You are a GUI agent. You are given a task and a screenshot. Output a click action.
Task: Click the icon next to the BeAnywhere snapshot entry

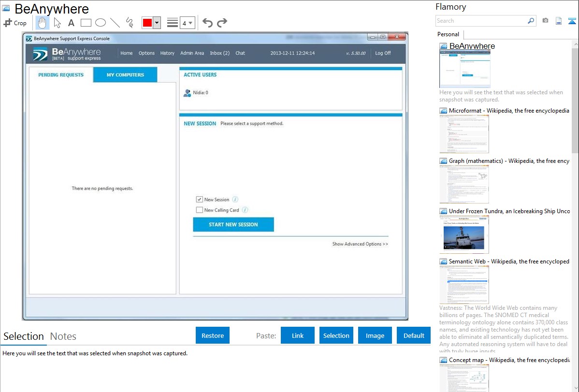click(x=443, y=46)
